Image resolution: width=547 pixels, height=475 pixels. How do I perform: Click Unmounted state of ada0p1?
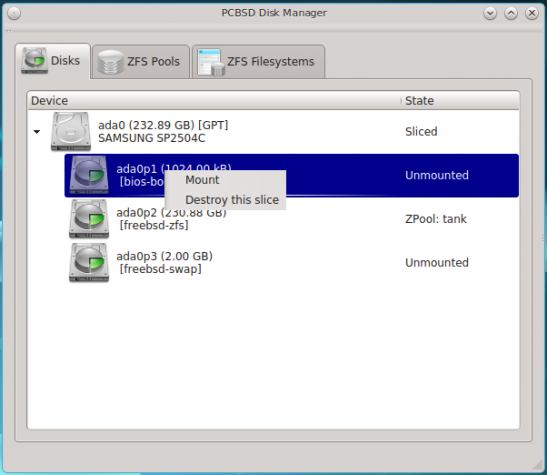tap(437, 175)
